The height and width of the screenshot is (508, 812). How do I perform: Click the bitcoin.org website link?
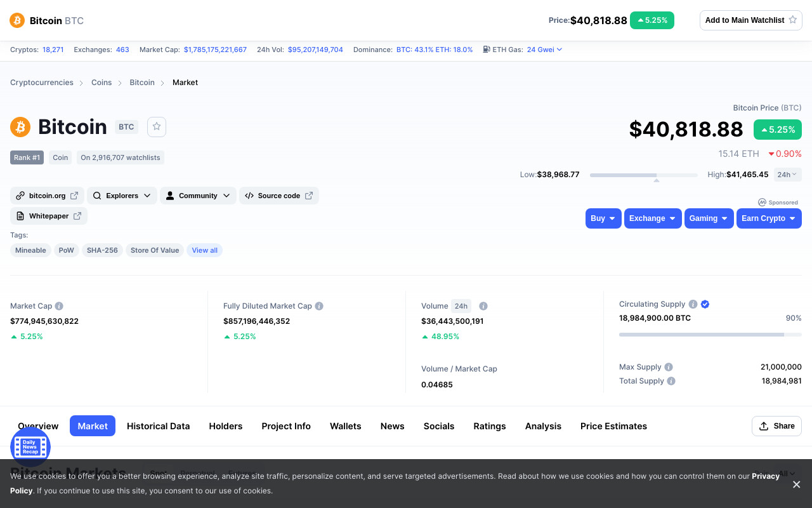pos(47,196)
